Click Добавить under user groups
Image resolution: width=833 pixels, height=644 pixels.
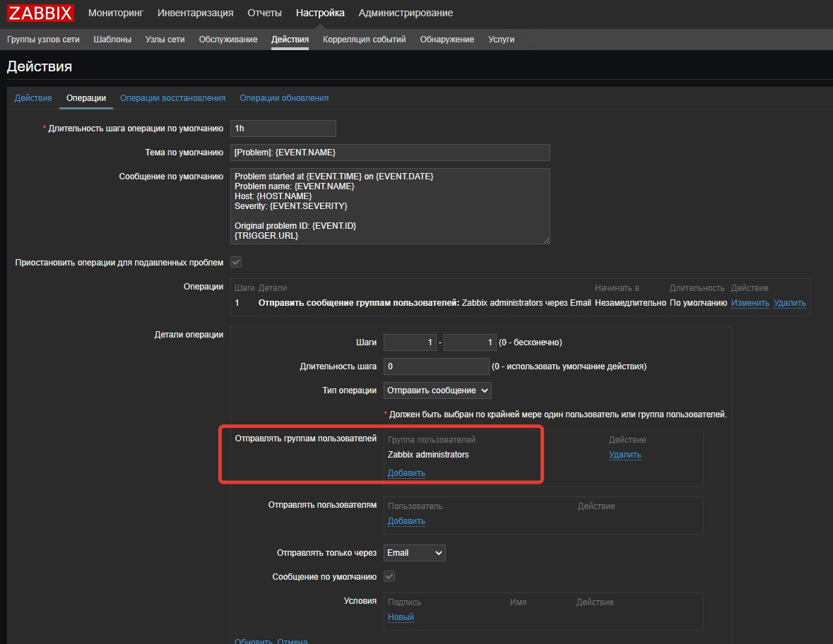click(406, 473)
